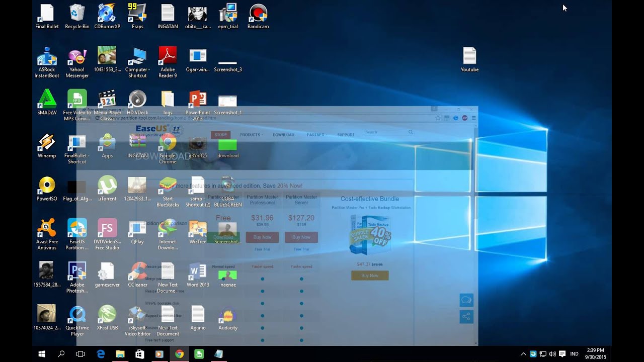Launch Yahoo! Messenger from the desktop
This screenshot has height=362, width=644.
tap(77, 62)
